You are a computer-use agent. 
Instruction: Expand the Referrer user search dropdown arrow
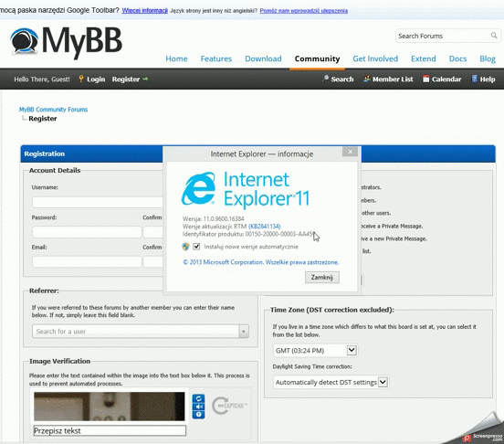pos(244,331)
